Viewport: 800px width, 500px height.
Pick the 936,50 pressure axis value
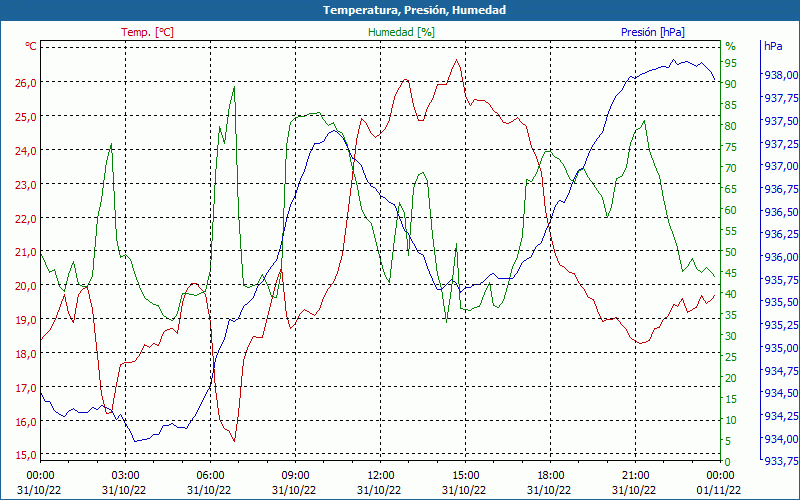click(781, 212)
